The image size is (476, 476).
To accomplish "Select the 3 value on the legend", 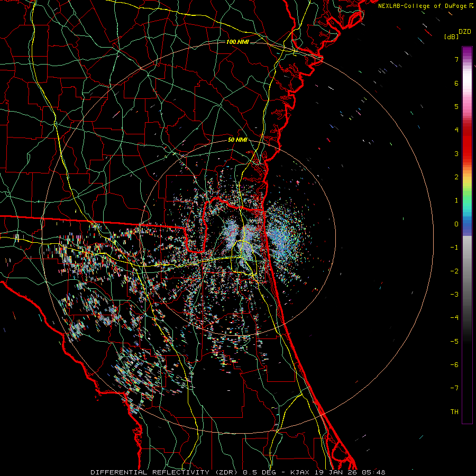I will click(456, 153).
